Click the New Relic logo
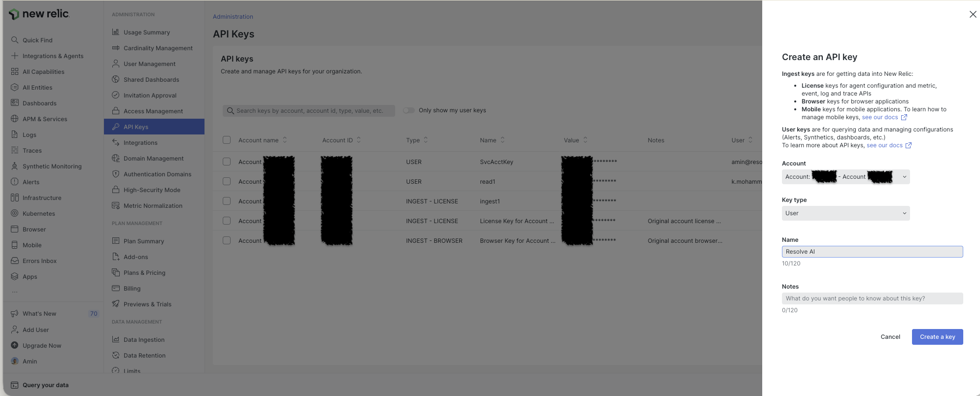This screenshot has height=396, width=980. tap(39, 14)
